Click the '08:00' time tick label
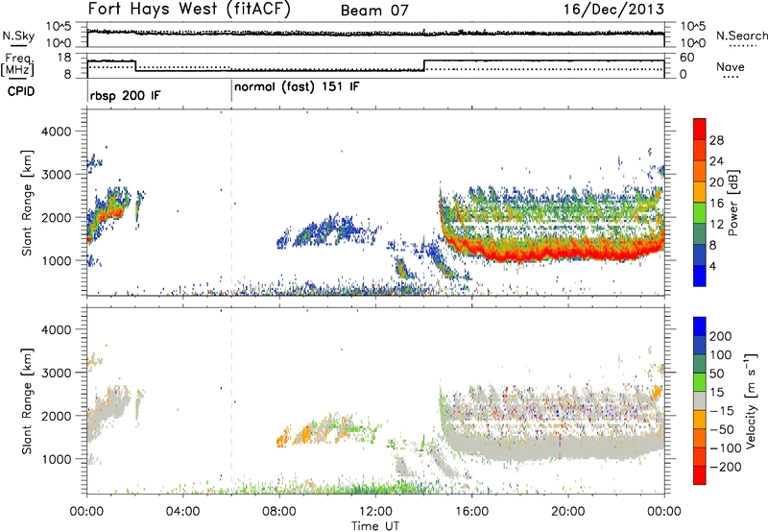The height and width of the screenshot is (532, 768). tap(279, 512)
